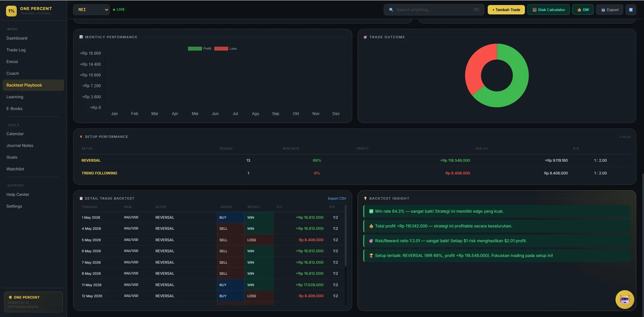This screenshot has height=317, width=644.
Task: Click trophy icon beside Setup terbaik insight
Action: coord(371,256)
